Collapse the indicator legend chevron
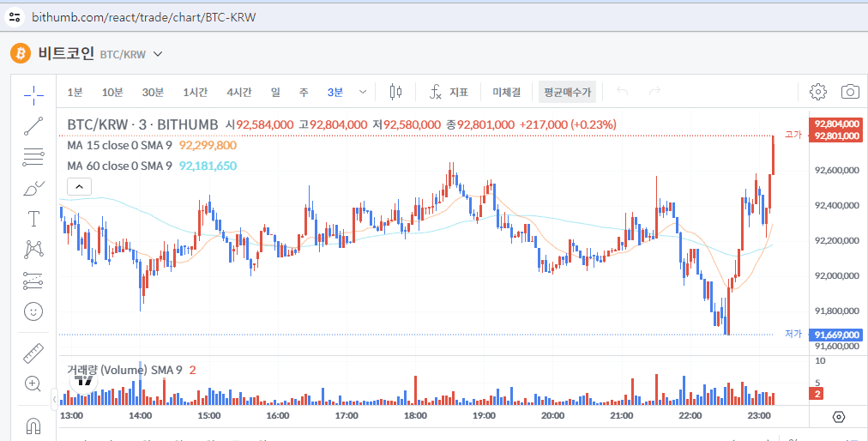The width and height of the screenshot is (868, 441). (78, 186)
